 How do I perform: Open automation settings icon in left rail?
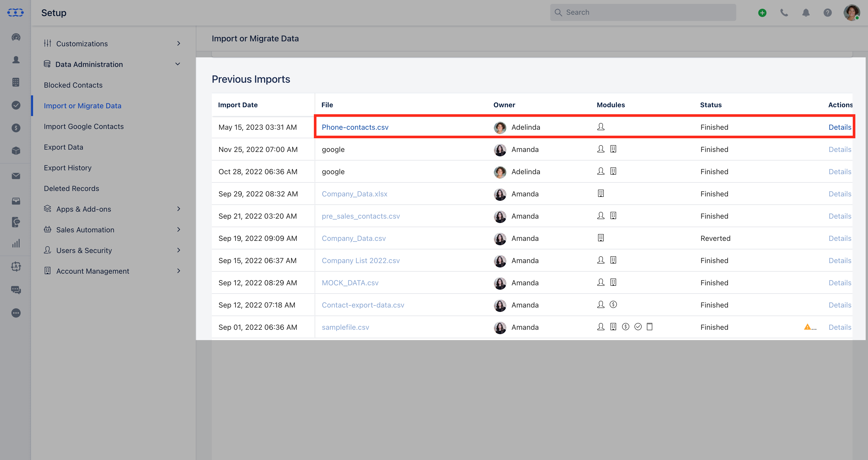tap(16, 266)
